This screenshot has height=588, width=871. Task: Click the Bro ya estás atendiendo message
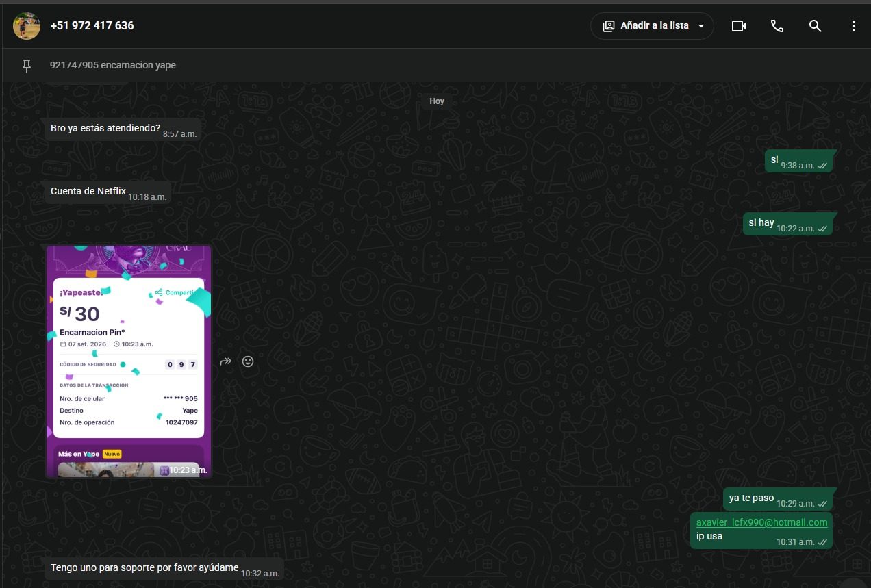pos(123,129)
